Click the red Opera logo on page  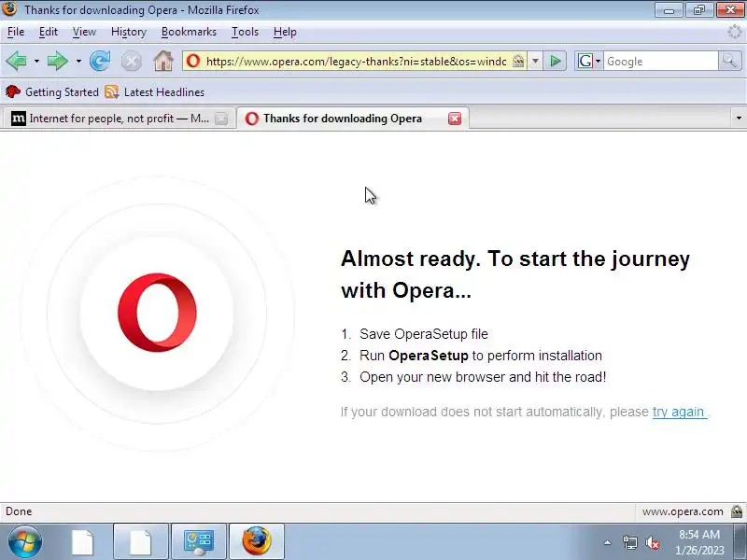157,313
